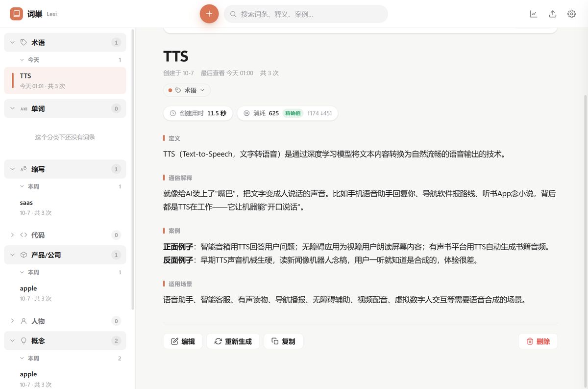Click the coin icon in 消耗 pill
This screenshot has width=588, height=389.
246,113
